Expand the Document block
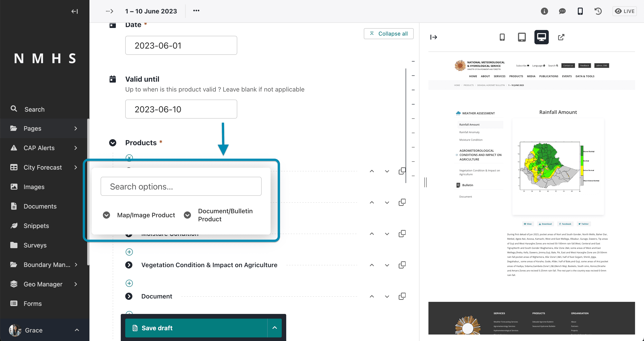644x341 pixels. click(129, 296)
